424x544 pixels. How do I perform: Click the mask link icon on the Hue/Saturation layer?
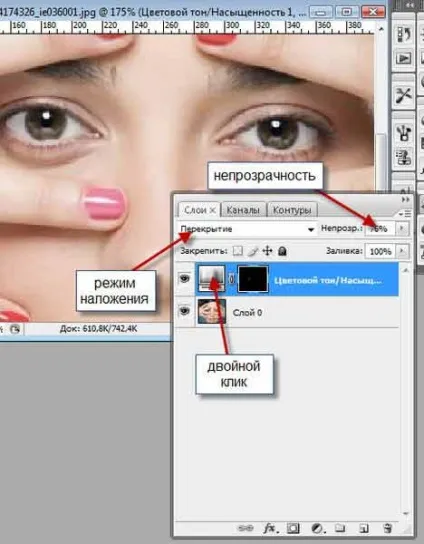pos(231,278)
